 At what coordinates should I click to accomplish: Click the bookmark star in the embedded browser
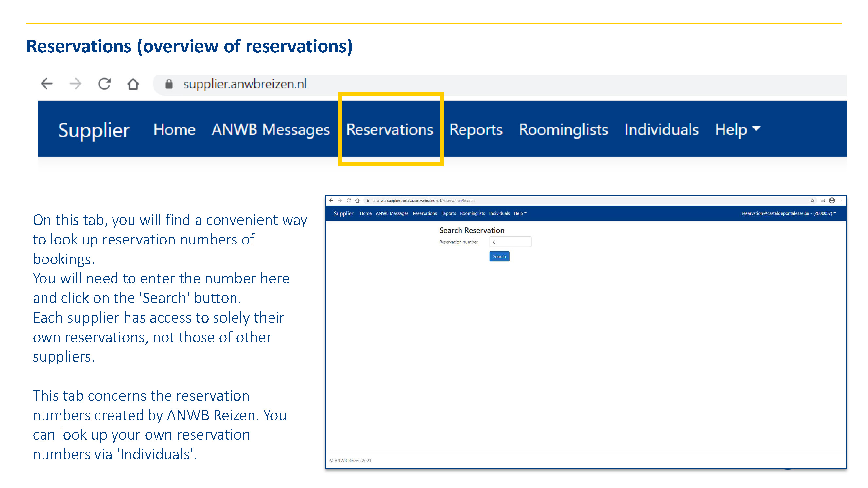click(812, 200)
